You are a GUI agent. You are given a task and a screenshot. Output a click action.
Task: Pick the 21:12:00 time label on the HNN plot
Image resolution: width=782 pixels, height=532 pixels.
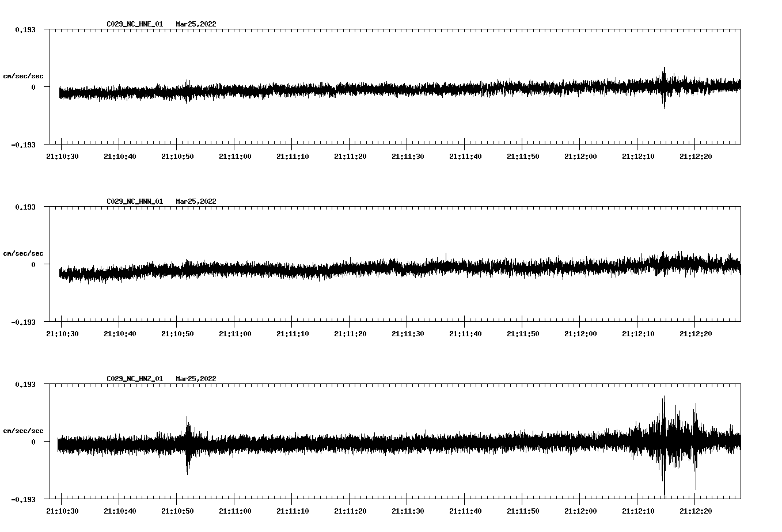pyautogui.click(x=580, y=334)
